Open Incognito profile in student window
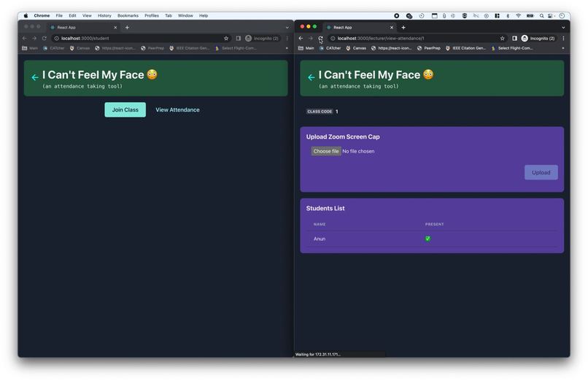The height and width of the screenshot is (381, 588). coord(262,38)
